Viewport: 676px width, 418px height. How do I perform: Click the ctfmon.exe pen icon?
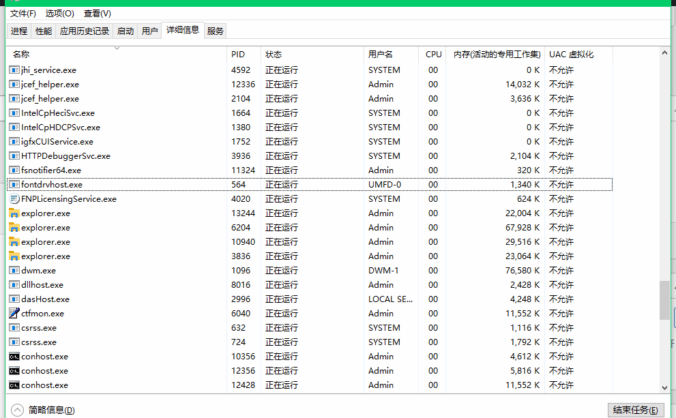(x=14, y=313)
